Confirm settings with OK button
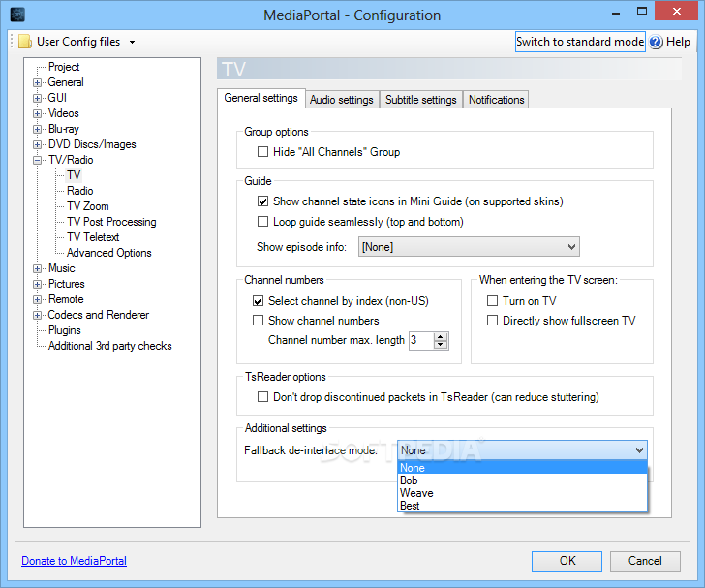Viewport: 705px width, 588px height. [567, 561]
